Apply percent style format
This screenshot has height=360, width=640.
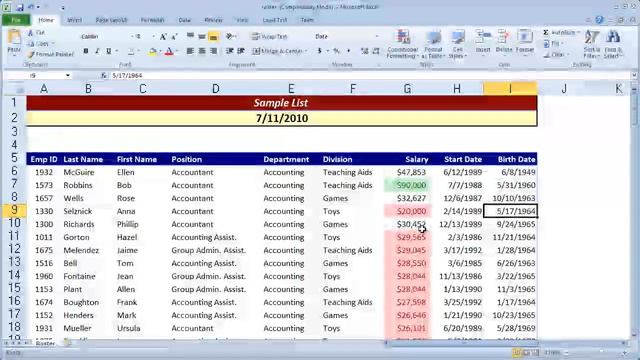336,51
